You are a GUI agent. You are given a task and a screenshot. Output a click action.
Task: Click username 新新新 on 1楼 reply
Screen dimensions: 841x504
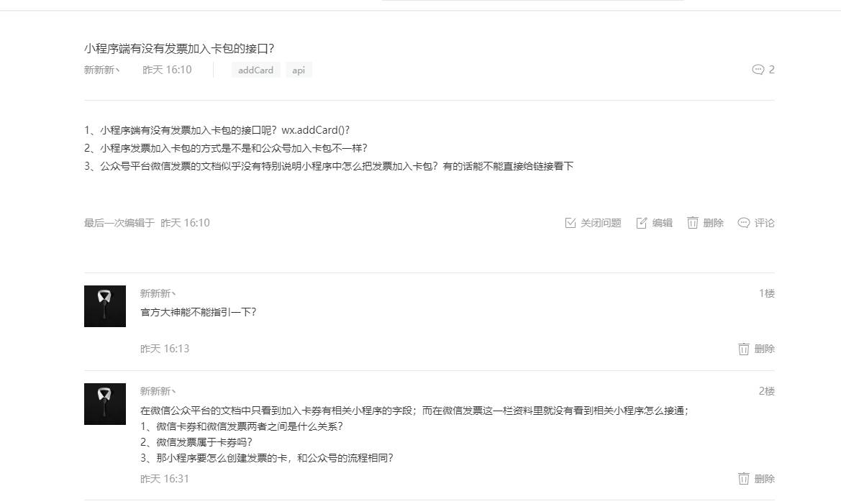tap(158, 293)
